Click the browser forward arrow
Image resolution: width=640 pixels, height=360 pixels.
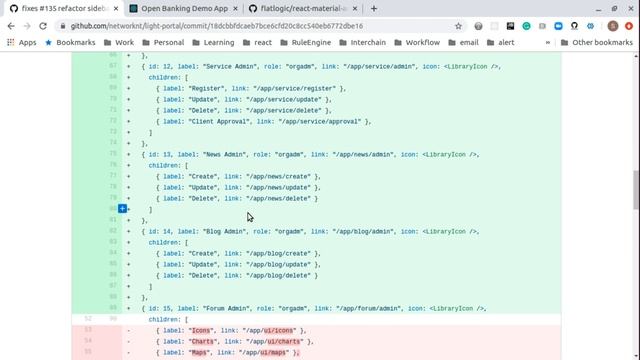tap(27, 26)
